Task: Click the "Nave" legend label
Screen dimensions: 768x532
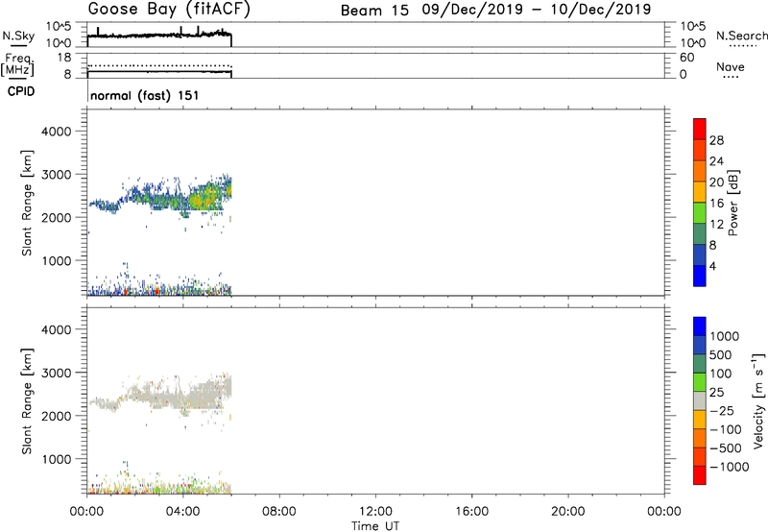Action: pyautogui.click(x=730, y=67)
